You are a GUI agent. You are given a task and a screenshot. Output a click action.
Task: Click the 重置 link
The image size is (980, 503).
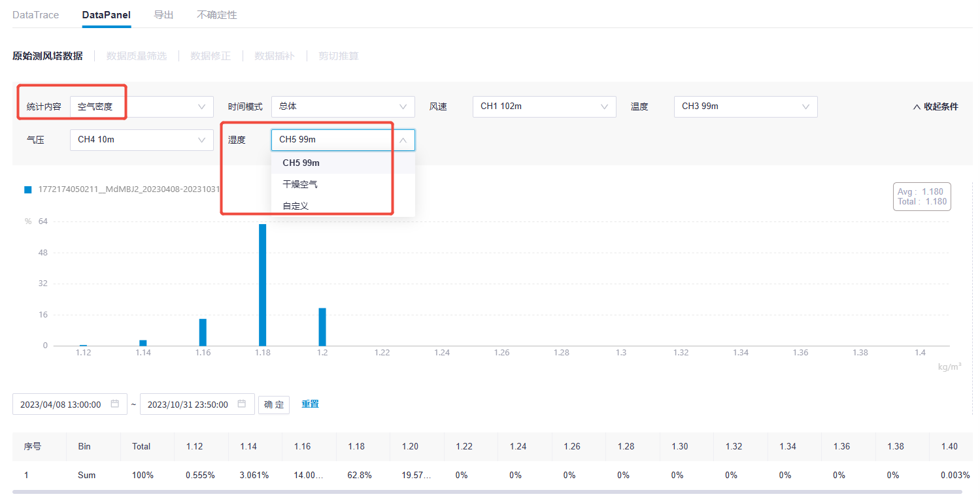pyautogui.click(x=310, y=404)
